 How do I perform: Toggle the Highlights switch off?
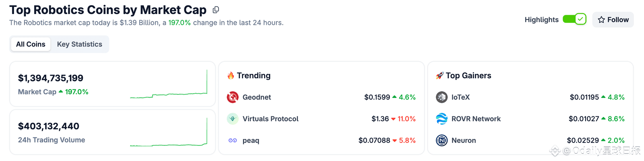tap(574, 19)
